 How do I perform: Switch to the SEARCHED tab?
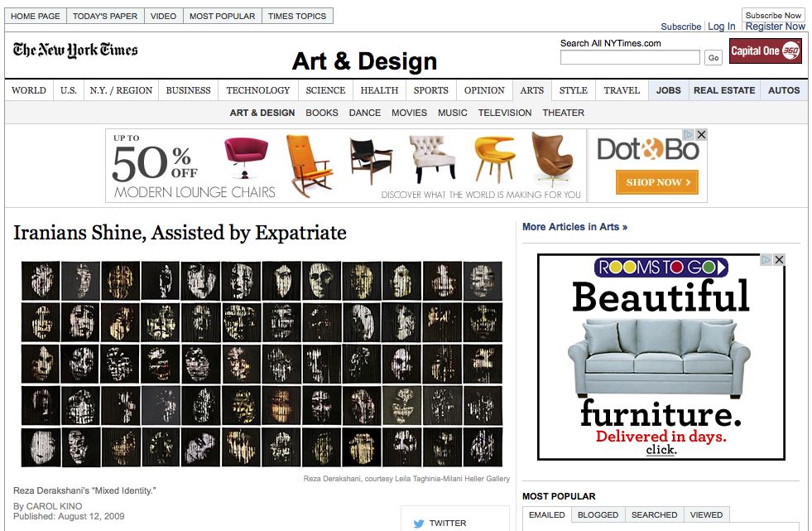(x=654, y=515)
